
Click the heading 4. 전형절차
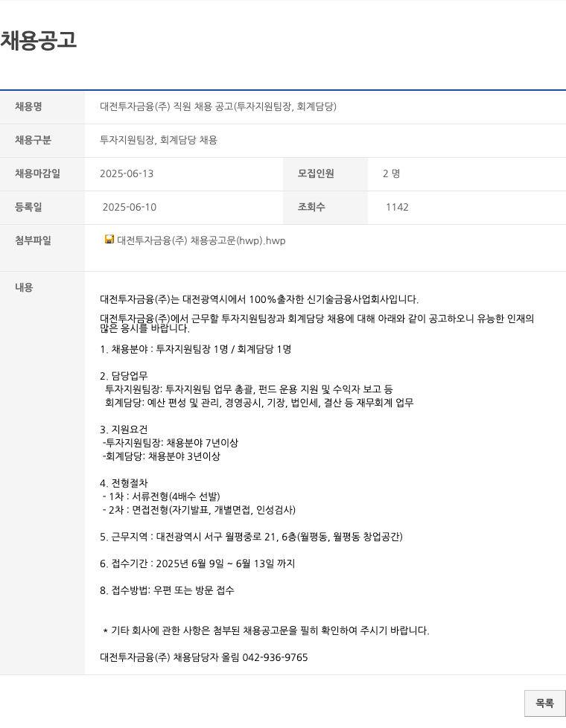coord(124,483)
